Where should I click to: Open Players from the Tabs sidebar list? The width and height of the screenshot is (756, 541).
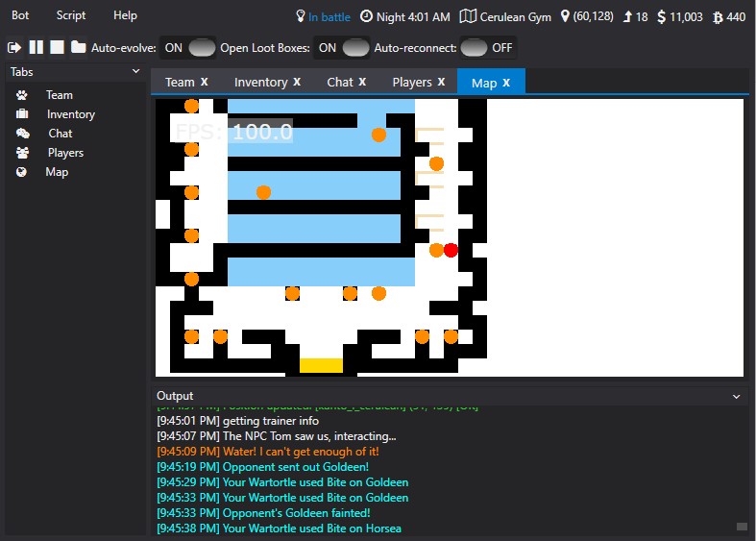tap(65, 153)
